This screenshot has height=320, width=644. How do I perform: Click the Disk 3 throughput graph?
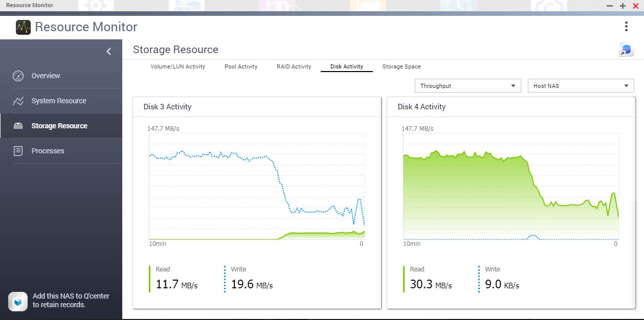[257, 187]
